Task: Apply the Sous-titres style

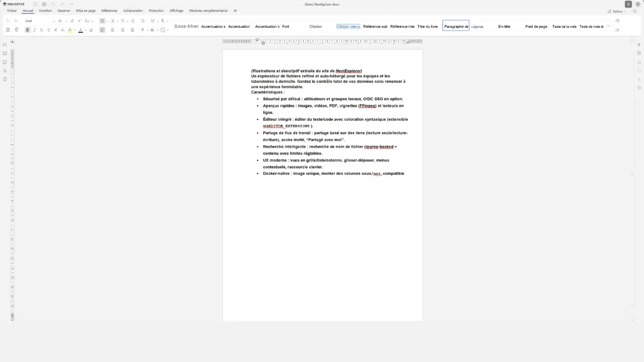Action: [186, 26]
